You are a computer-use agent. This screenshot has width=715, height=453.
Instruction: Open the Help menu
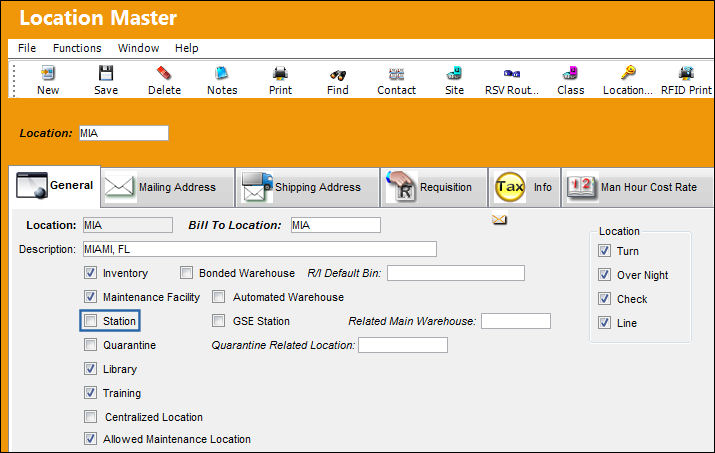coord(187,48)
